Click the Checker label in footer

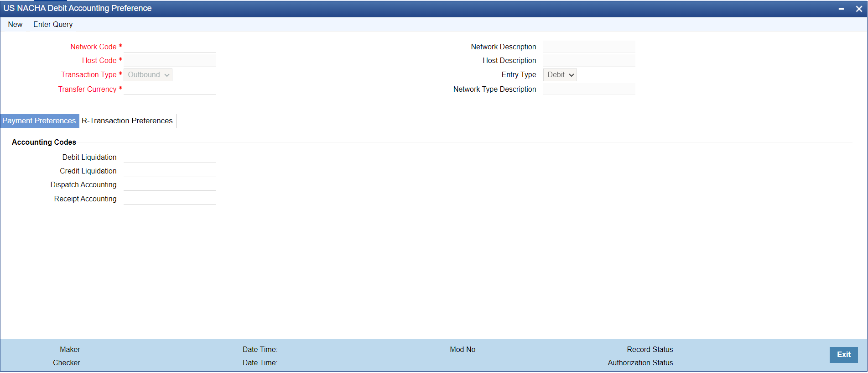pyautogui.click(x=67, y=363)
